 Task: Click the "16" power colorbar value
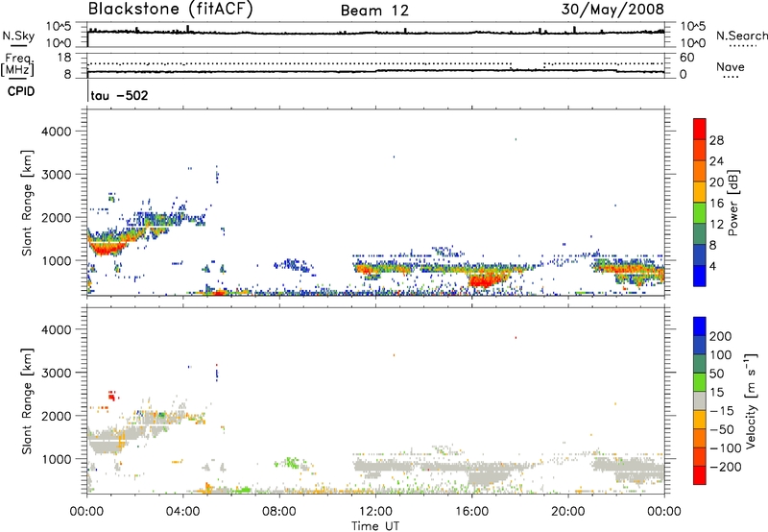click(x=716, y=204)
